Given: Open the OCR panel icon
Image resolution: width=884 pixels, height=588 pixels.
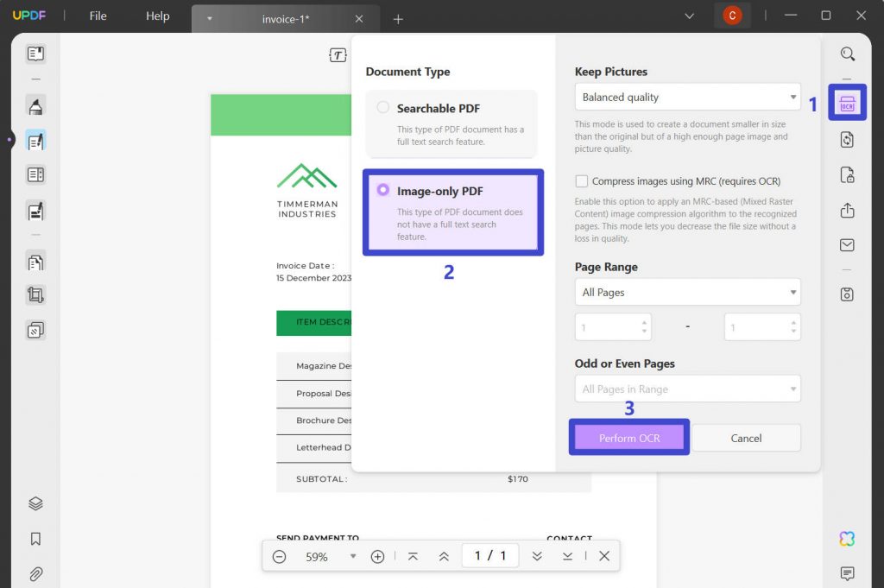Looking at the screenshot, I should coord(846,102).
